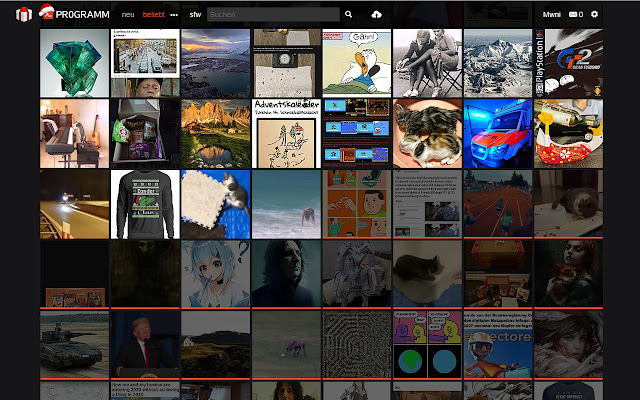The width and height of the screenshot is (640, 400).
Task: Open the cat lying on blanket thumbnail
Action: point(428,275)
